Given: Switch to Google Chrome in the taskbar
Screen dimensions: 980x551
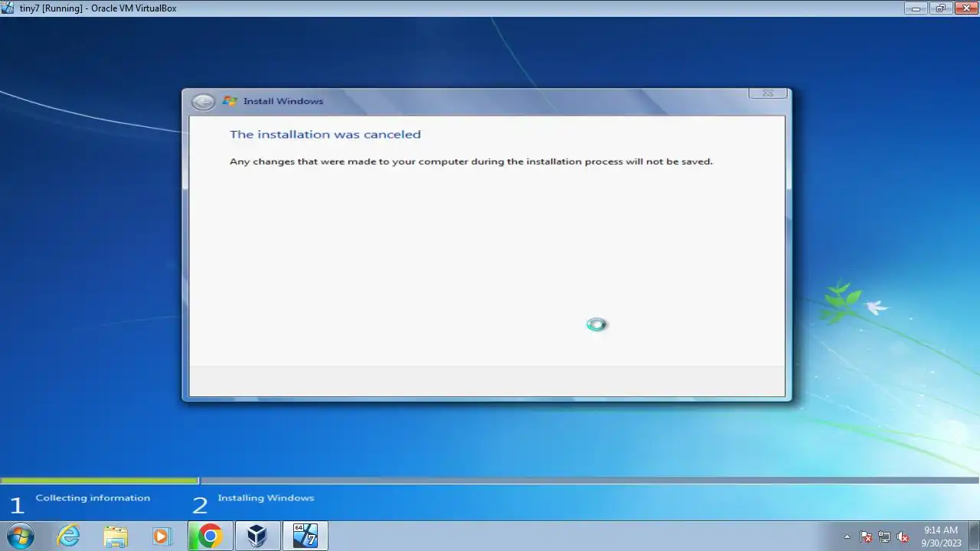Looking at the screenshot, I should pyautogui.click(x=210, y=536).
